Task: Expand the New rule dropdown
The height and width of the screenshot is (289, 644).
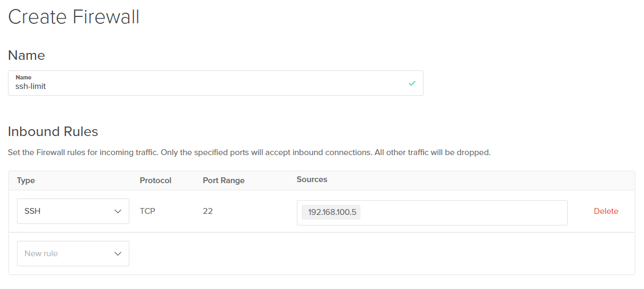Action: (x=73, y=254)
